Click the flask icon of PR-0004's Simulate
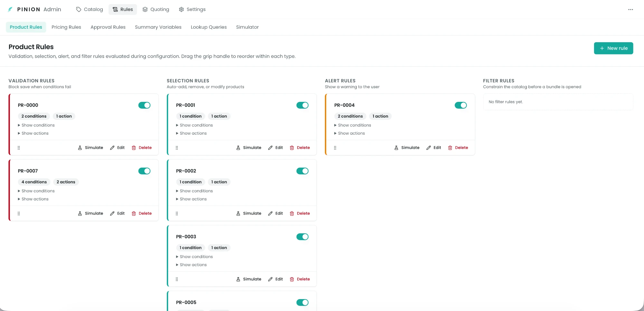644x311 pixels. coord(396,148)
